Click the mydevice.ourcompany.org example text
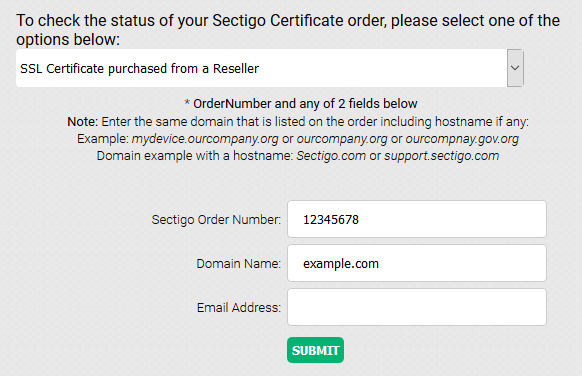582x376 pixels. 205,139
